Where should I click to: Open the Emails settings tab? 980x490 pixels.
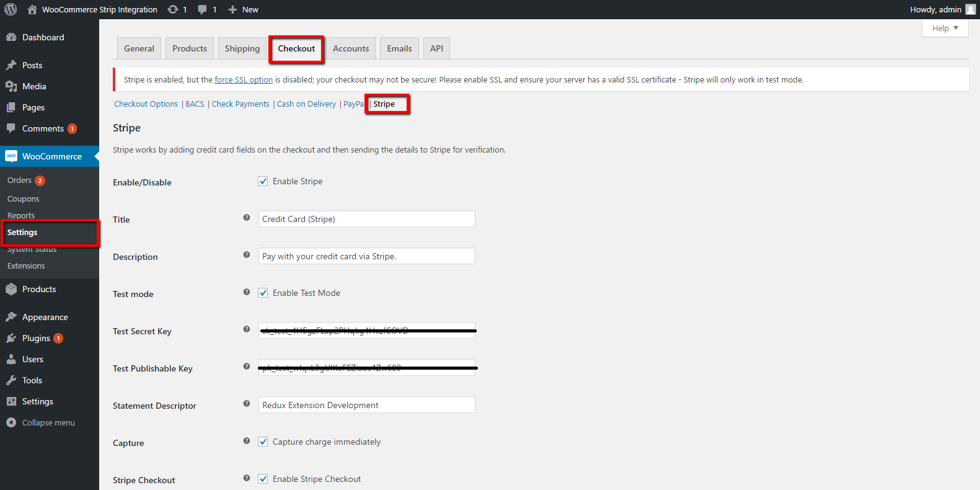399,48
